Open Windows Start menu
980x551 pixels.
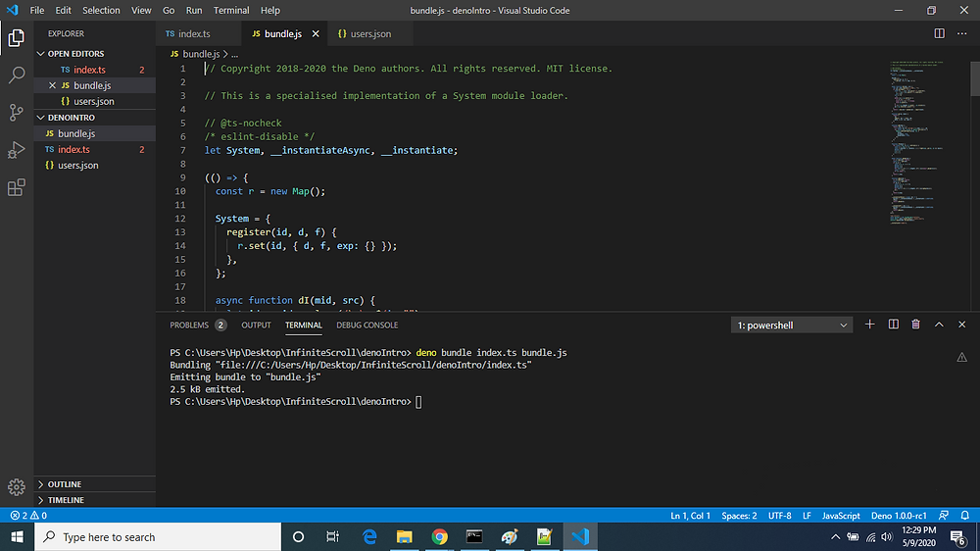click(x=17, y=536)
